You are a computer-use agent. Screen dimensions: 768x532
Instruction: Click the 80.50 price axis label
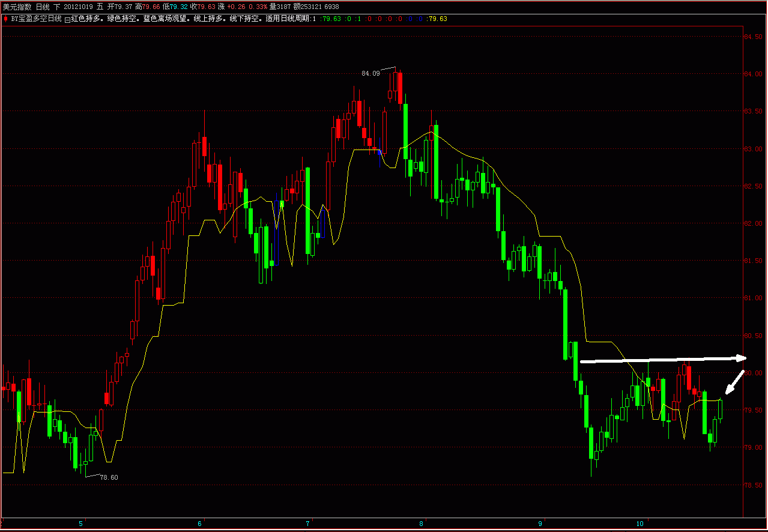tap(752, 336)
